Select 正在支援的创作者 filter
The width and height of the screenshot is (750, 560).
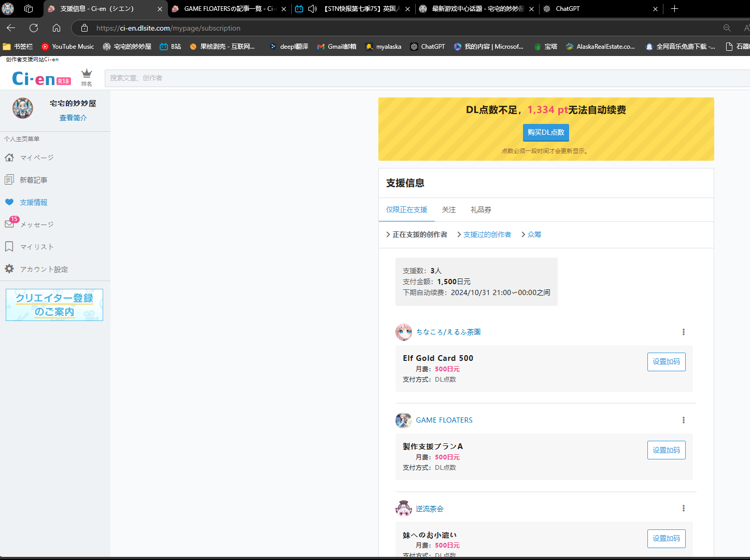pos(417,234)
